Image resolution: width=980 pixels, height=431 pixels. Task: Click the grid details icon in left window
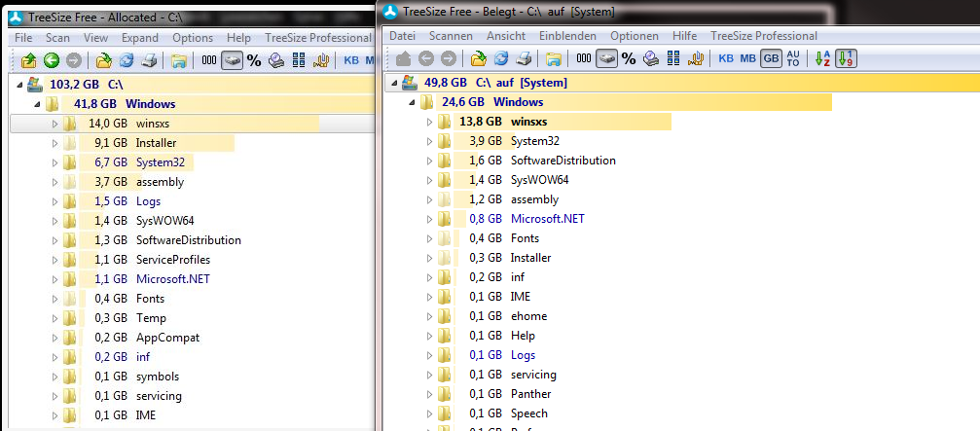pos(298,60)
